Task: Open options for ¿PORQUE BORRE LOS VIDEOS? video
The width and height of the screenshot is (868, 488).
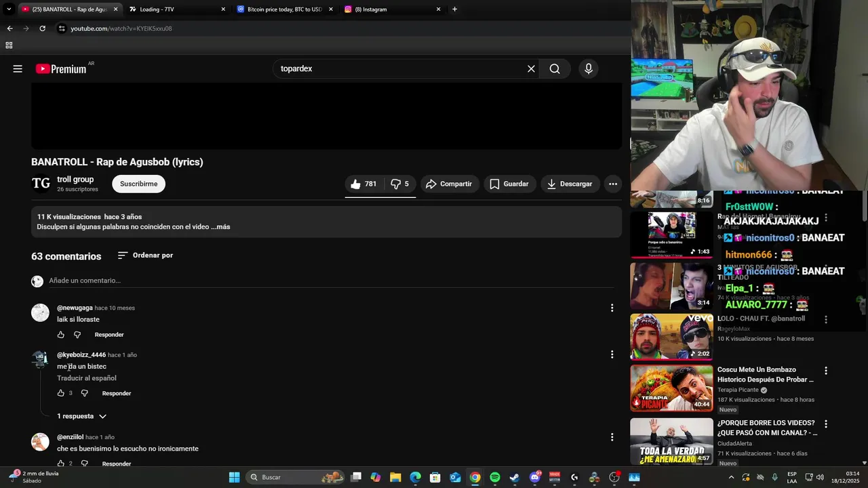Action: (826, 424)
